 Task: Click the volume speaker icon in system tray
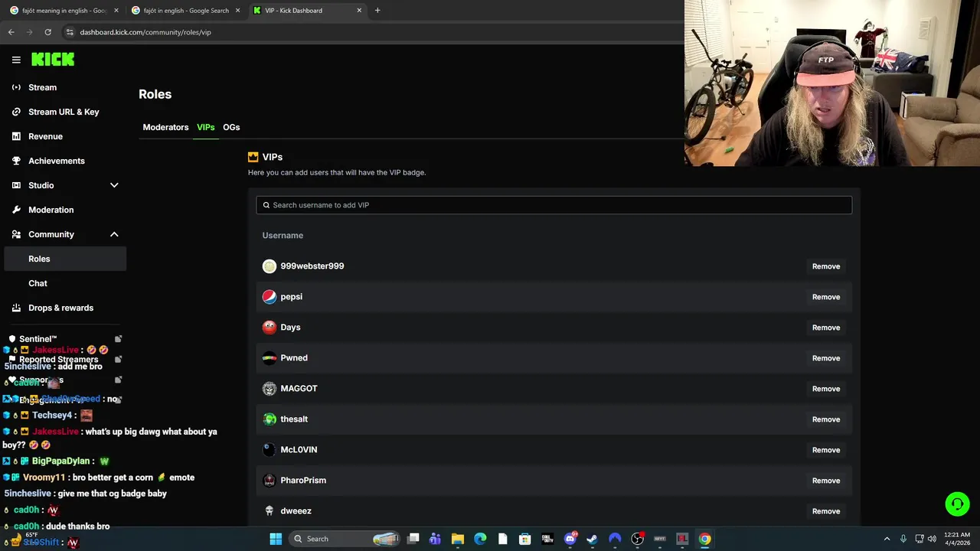point(932,539)
